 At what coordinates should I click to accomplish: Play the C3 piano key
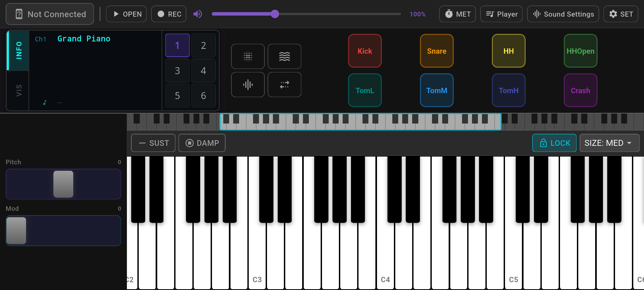[257, 255]
